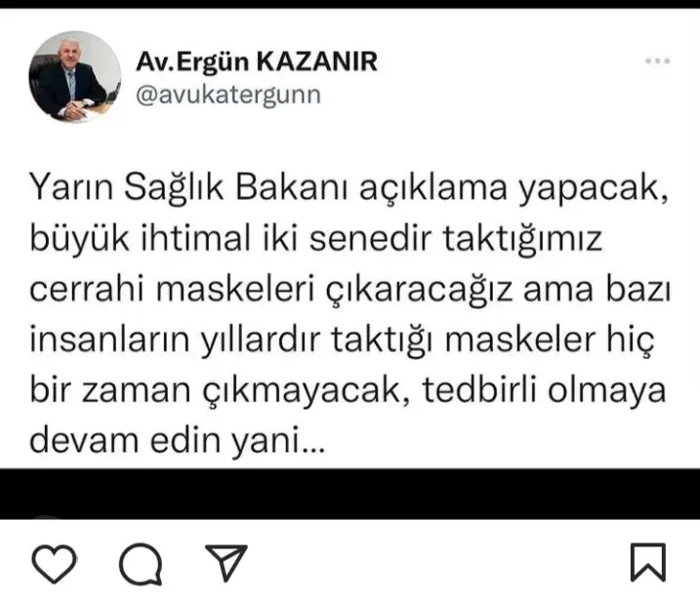Click the display name Av.Ergün KAZANIR
The image size is (700, 599).
tap(257, 61)
